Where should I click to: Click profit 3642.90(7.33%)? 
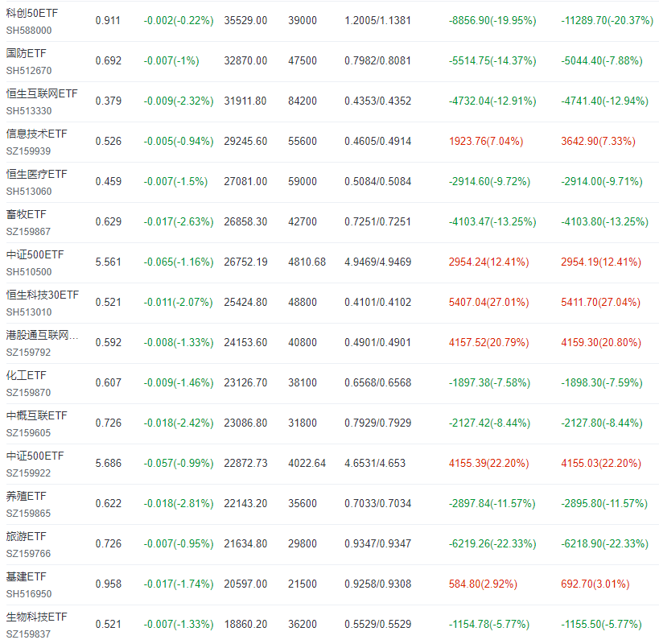(x=598, y=141)
